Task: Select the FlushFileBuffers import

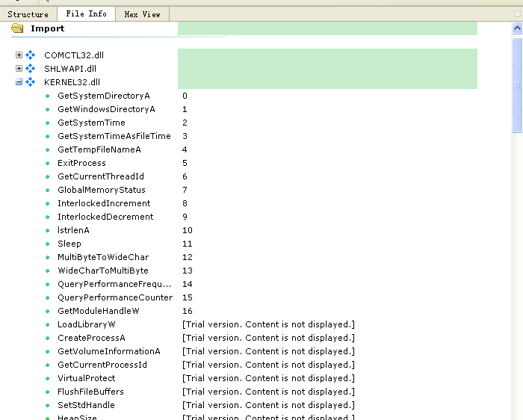Action: pos(90,392)
